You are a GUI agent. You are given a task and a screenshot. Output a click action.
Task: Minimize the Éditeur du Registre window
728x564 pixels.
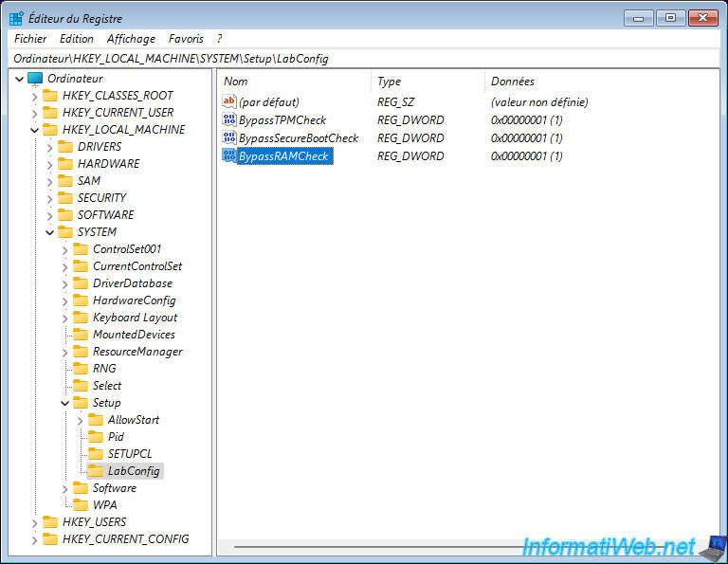pos(639,18)
